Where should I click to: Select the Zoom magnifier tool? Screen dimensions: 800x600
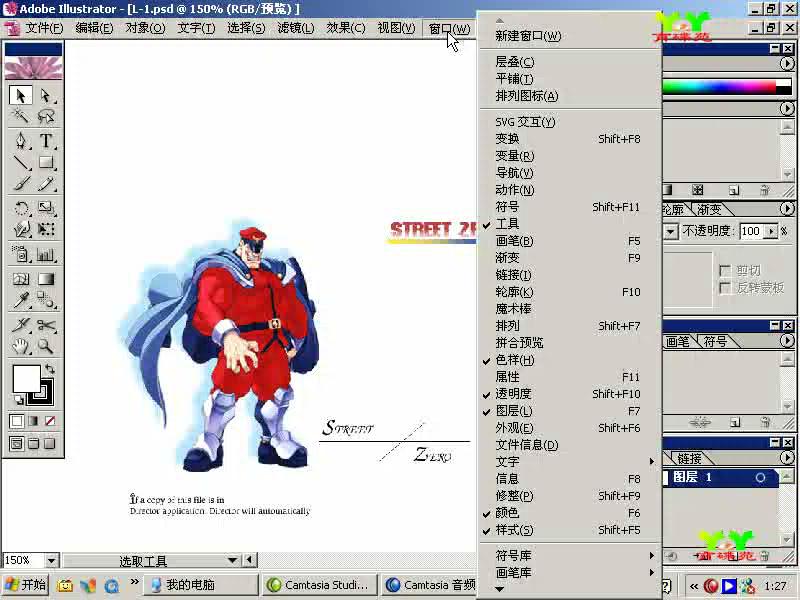(46, 346)
